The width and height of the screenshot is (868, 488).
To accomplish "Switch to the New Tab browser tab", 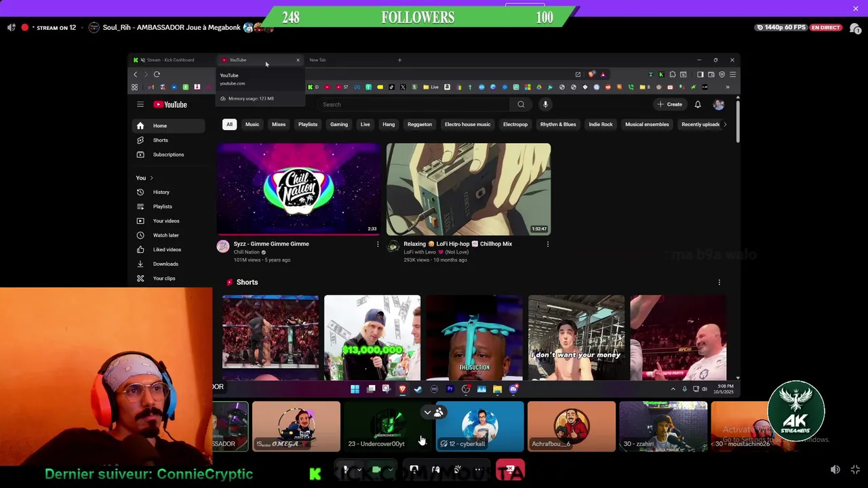I will click(x=317, y=60).
